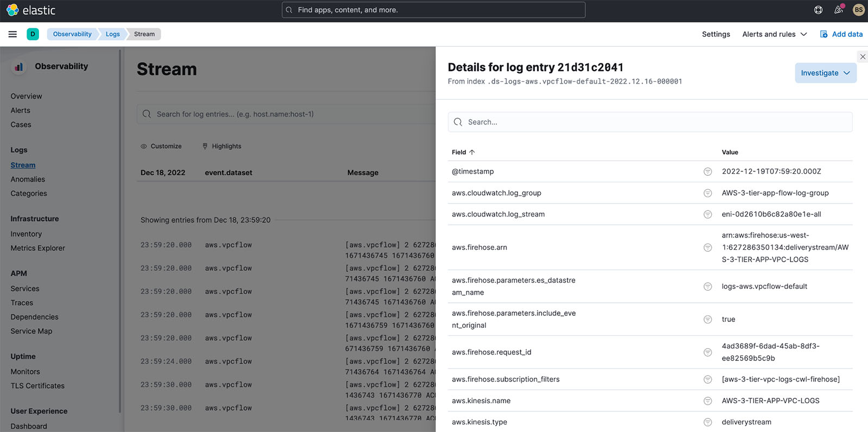Click the deliverystream value
868x432 pixels.
click(746, 422)
